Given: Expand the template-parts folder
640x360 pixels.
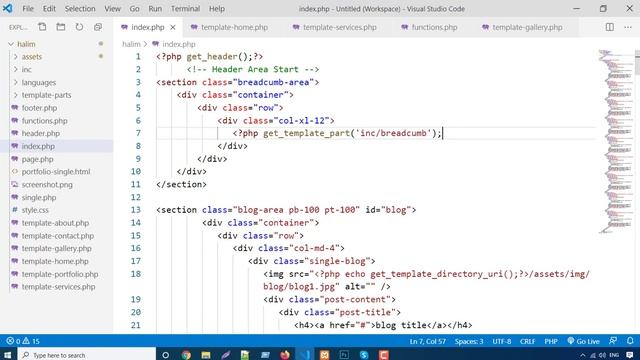Looking at the screenshot, I should [x=46, y=95].
